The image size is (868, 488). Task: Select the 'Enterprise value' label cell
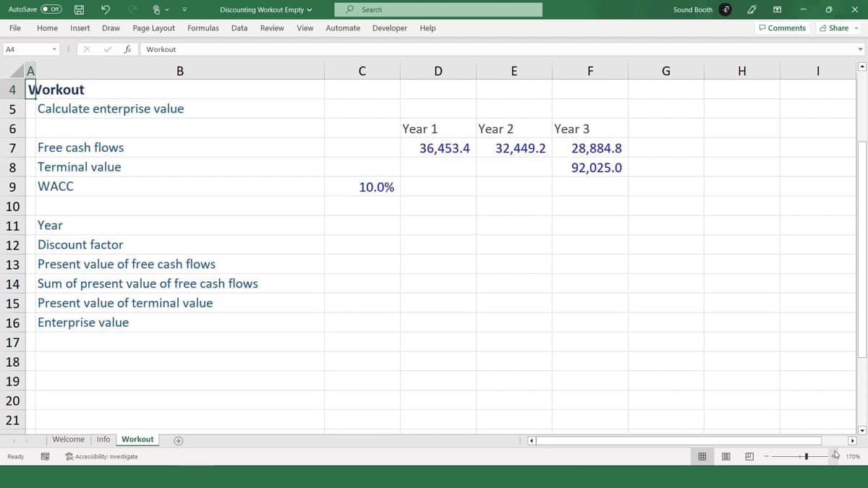(179, 322)
